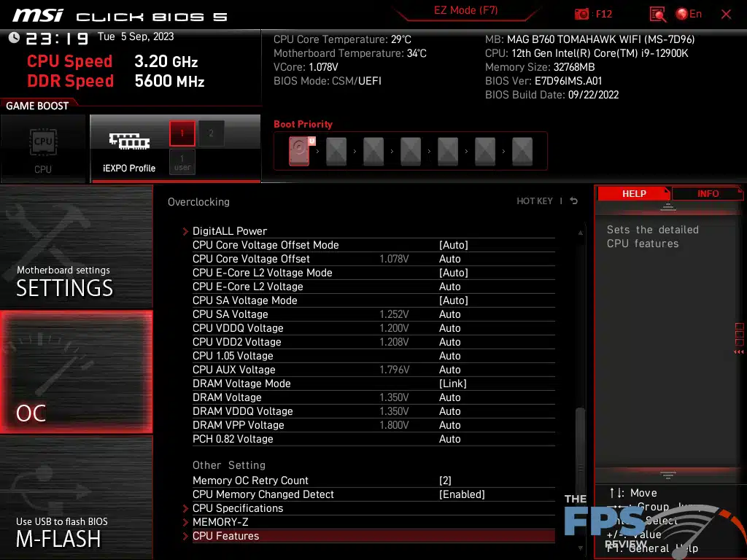
Task: Expand the MEMORY-Z submenu
Action: 373,522
